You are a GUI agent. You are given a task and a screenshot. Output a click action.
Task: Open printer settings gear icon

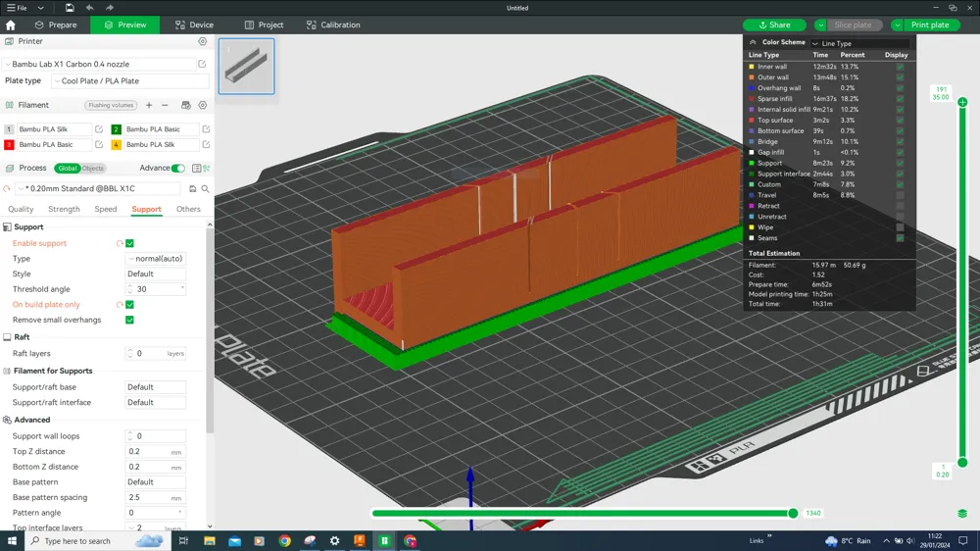click(203, 42)
